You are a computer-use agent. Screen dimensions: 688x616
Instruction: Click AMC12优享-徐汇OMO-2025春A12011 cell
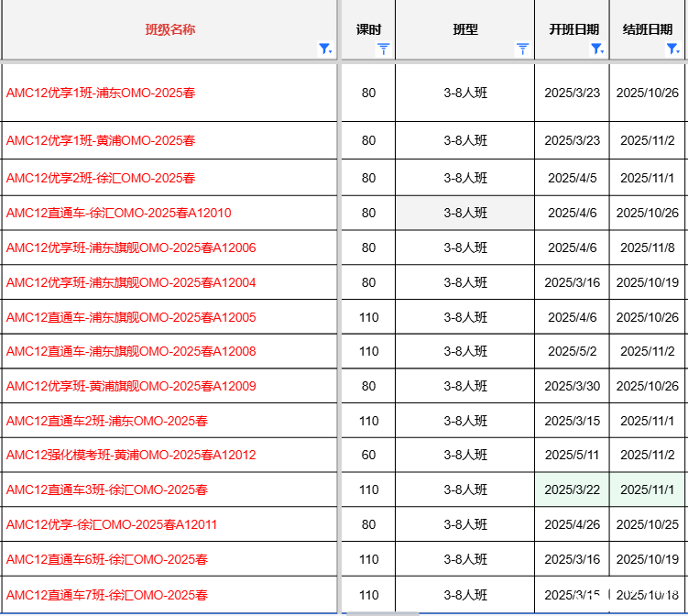click(x=169, y=524)
